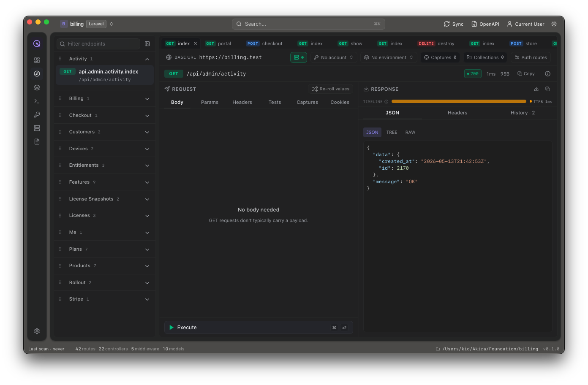The width and height of the screenshot is (588, 385).
Task: Open the response Headers tab
Action: click(457, 113)
